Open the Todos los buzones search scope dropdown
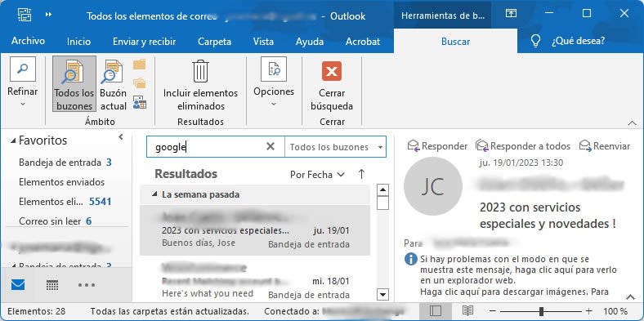644x321 pixels. click(335, 147)
